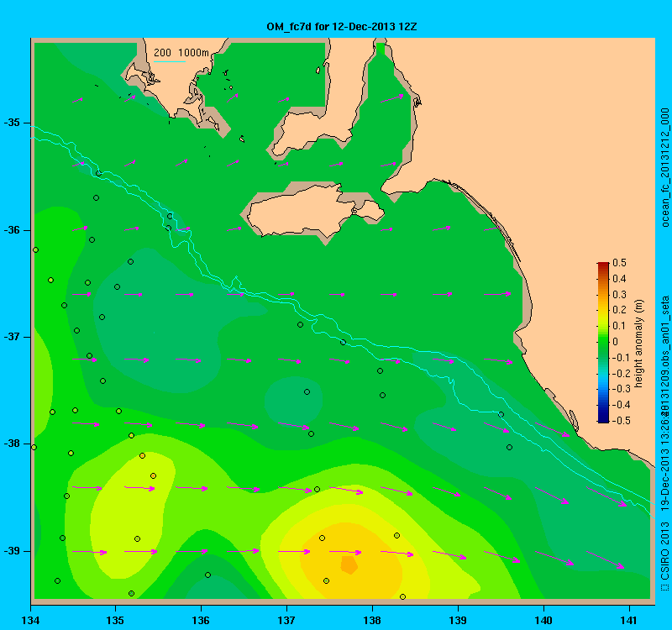Click the "135" longitude axis label
Image resolution: width=672 pixels, height=630 pixels.
point(115,620)
